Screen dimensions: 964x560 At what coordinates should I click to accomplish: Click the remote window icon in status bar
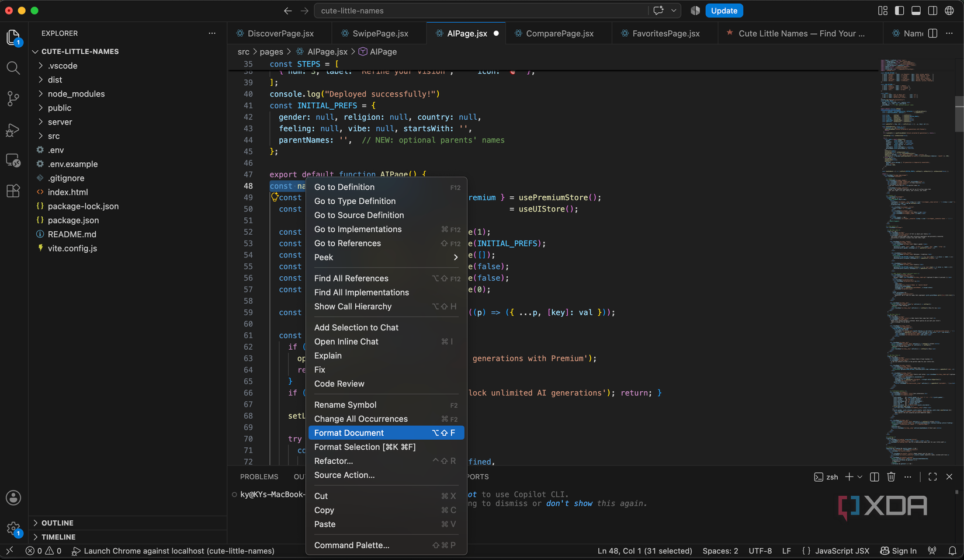(9, 551)
